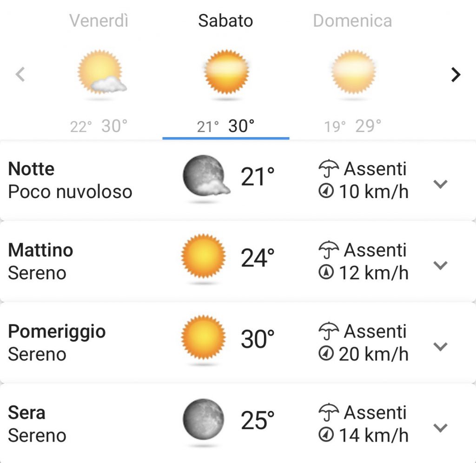Image resolution: width=476 pixels, height=463 pixels.
Task: Tap the wind compass icon next to 20 km/h
Action: pos(326,354)
